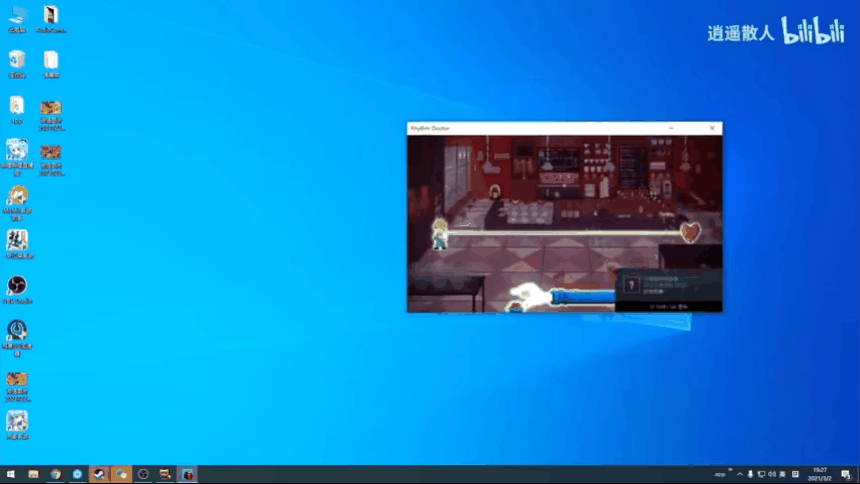860x484 pixels.
Task: Open the browser icon beside File Explorer
Action: [55, 474]
